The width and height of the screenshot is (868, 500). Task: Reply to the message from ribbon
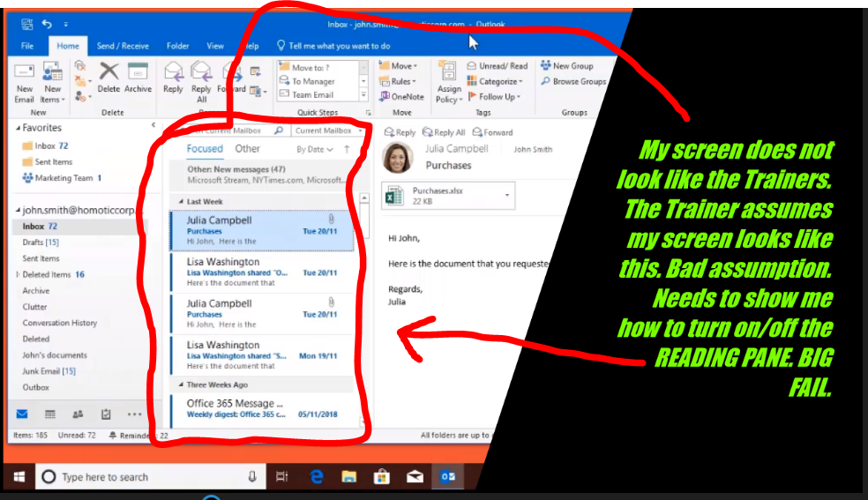tap(173, 78)
